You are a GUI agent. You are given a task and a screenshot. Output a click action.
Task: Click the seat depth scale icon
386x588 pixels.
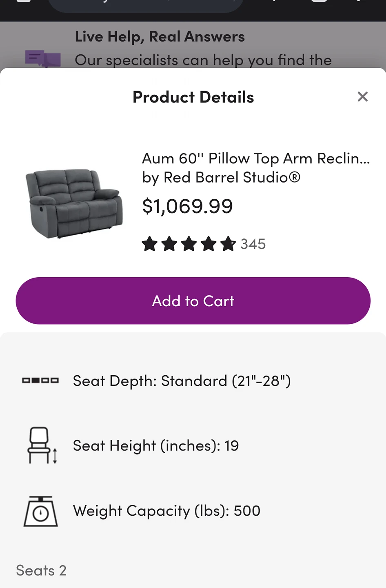[40, 381]
